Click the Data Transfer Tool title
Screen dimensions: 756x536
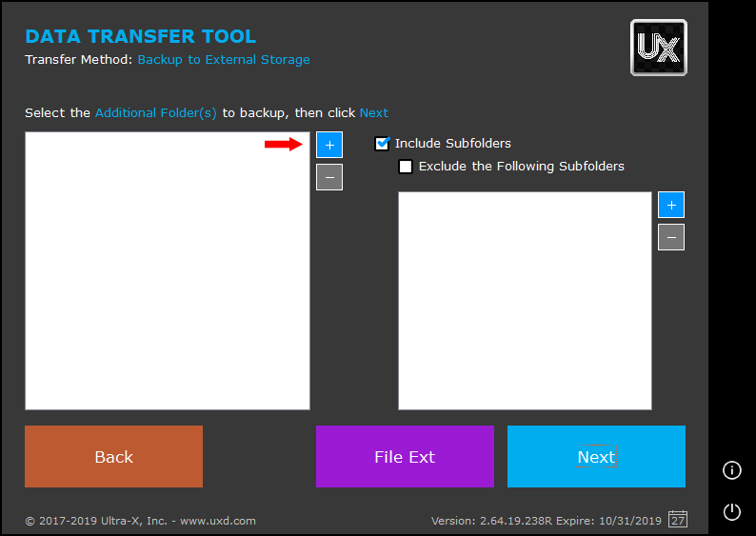coord(140,37)
